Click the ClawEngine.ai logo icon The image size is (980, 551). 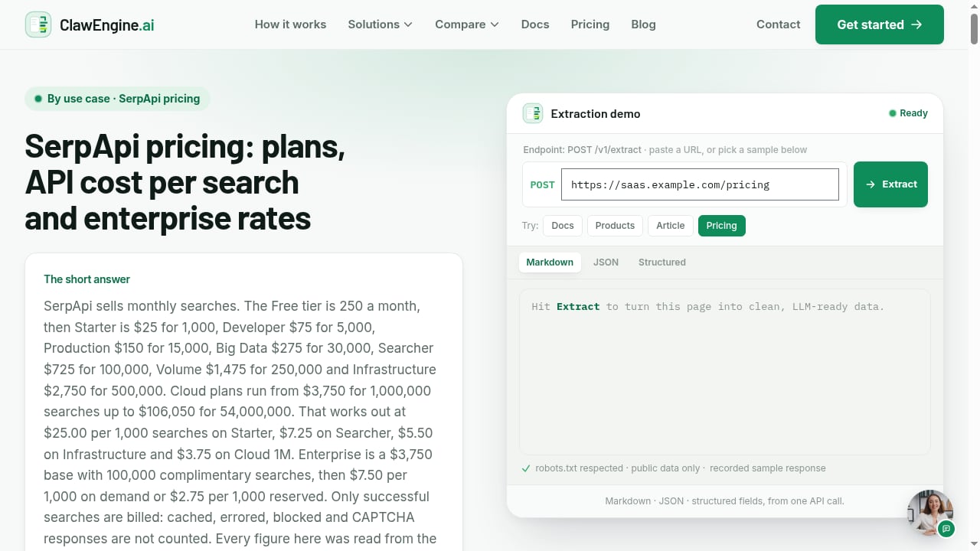(x=38, y=24)
